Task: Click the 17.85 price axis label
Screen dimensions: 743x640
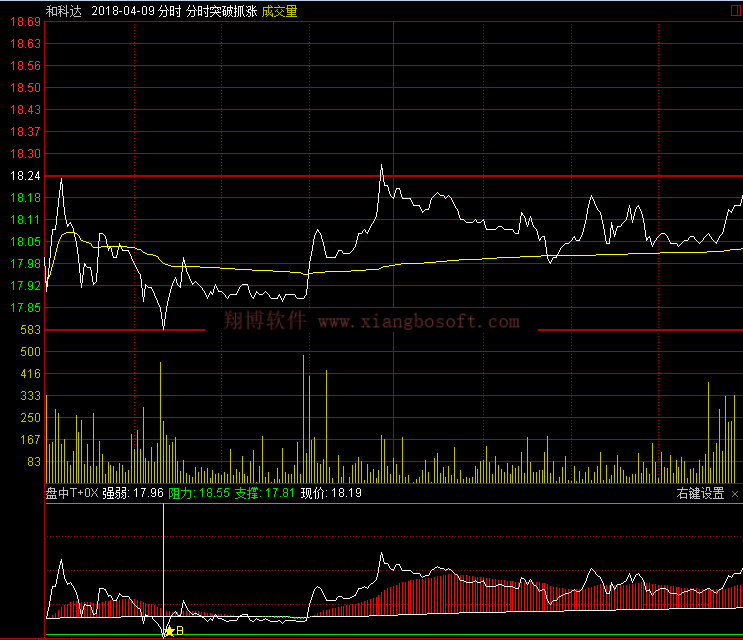Action: pyautogui.click(x=26, y=308)
